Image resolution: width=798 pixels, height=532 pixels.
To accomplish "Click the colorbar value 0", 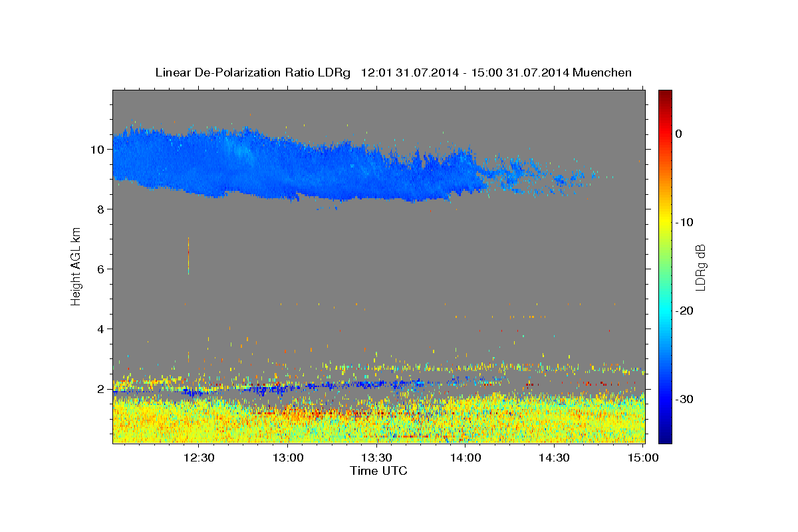I will click(679, 134).
